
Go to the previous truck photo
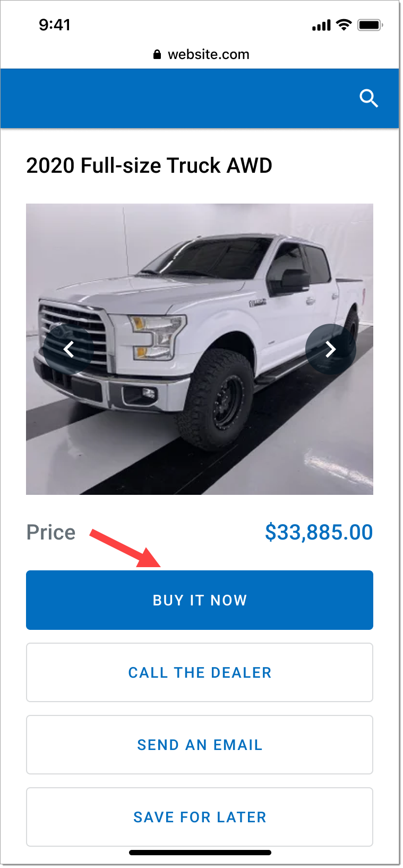click(68, 349)
